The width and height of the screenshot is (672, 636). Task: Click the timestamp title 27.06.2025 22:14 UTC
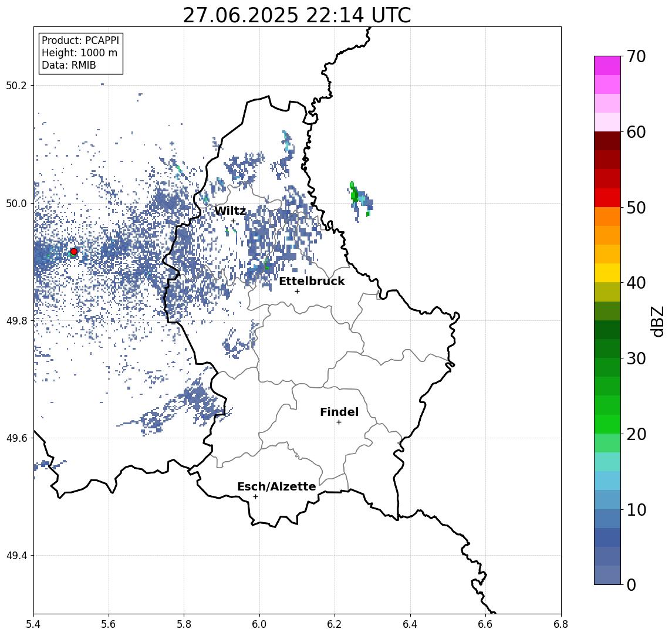click(x=297, y=15)
